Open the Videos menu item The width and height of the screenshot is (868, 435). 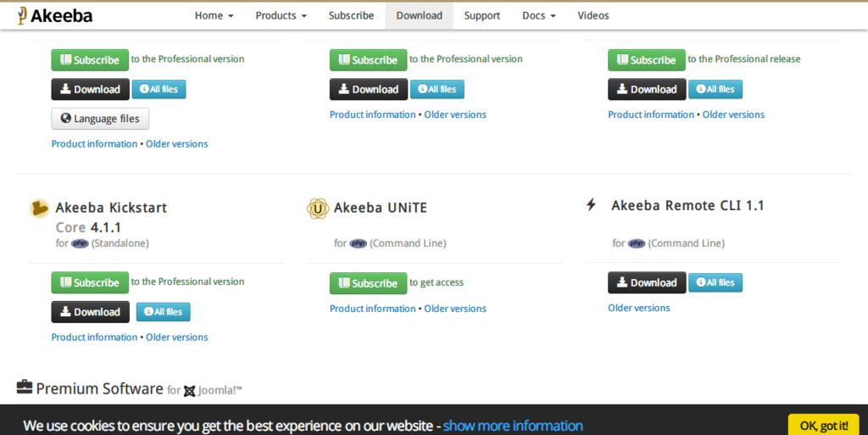pyautogui.click(x=593, y=15)
